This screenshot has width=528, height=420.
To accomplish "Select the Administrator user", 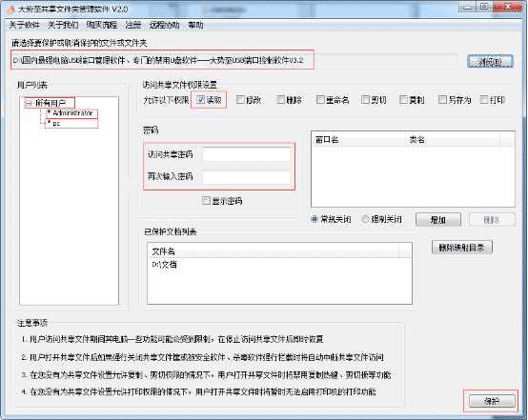I will 72,113.
